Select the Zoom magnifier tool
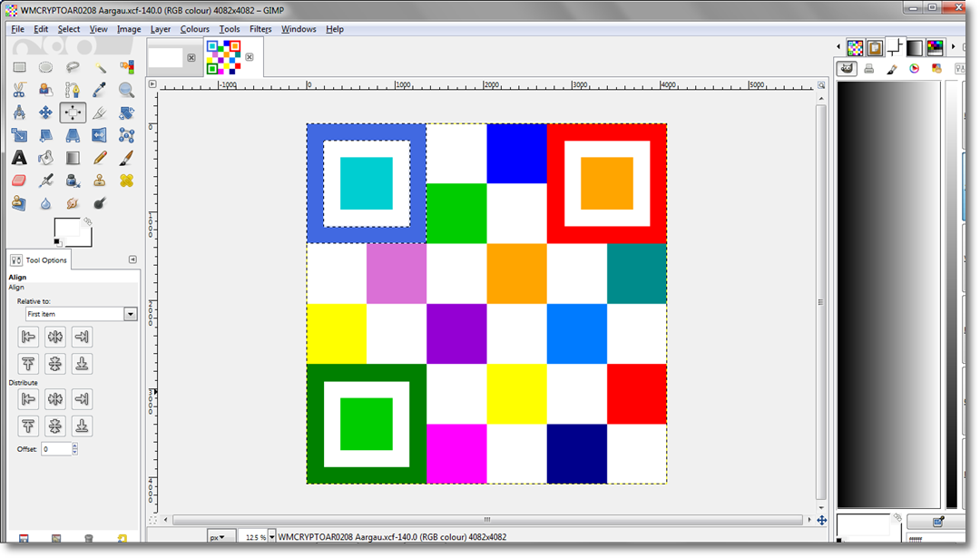The width and height of the screenshot is (980, 558). pos(127,90)
